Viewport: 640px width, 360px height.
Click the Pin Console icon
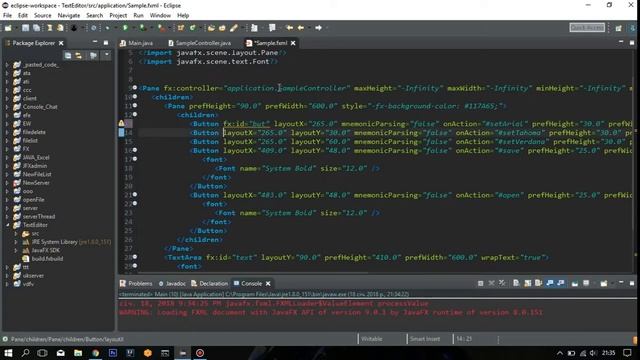pyautogui.click(x=575, y=283)
